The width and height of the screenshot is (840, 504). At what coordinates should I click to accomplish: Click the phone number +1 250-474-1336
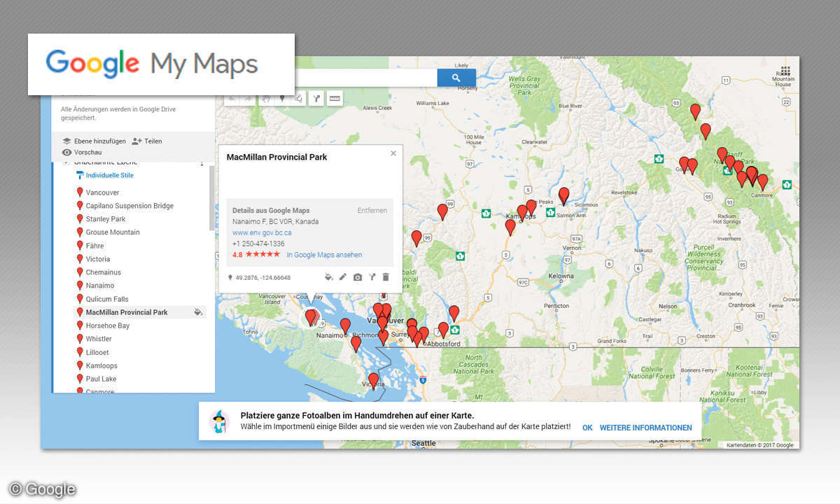click(x=258, y=244)
